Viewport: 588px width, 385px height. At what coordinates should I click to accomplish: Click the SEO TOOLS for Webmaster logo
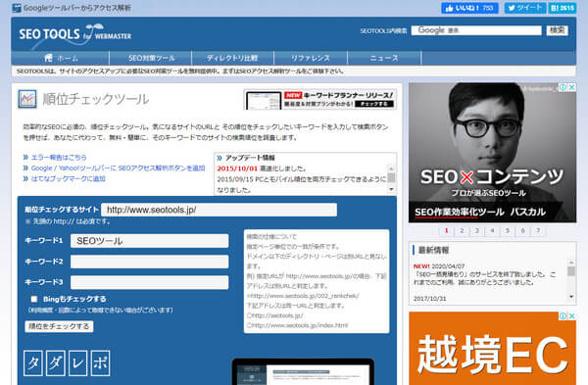[x=75, y=35]
